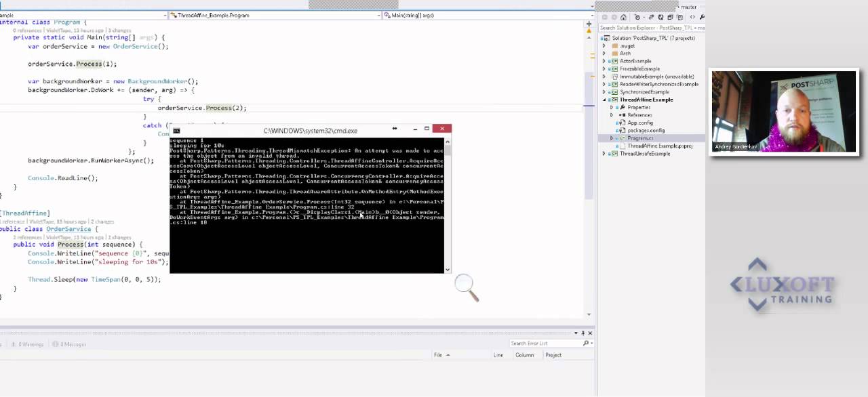Expand the .nuget folder node
Image resolution: width=868 pixels, height=397 pixels.
604,46
